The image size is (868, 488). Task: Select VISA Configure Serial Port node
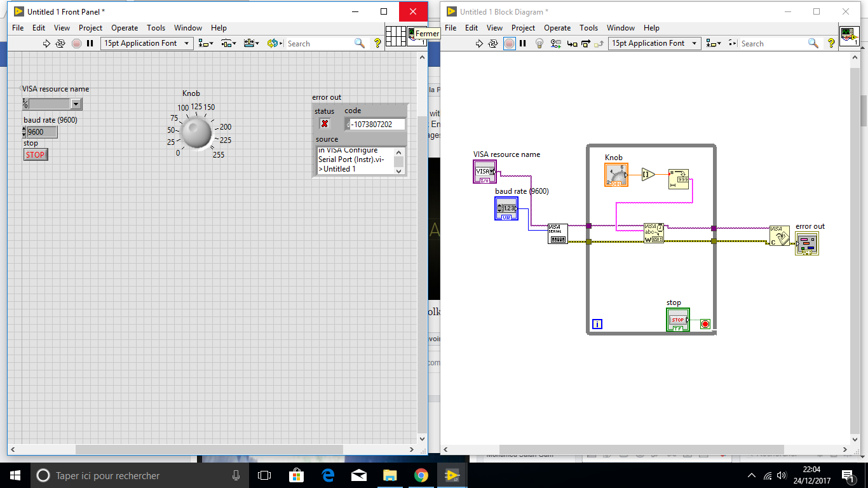558,233
